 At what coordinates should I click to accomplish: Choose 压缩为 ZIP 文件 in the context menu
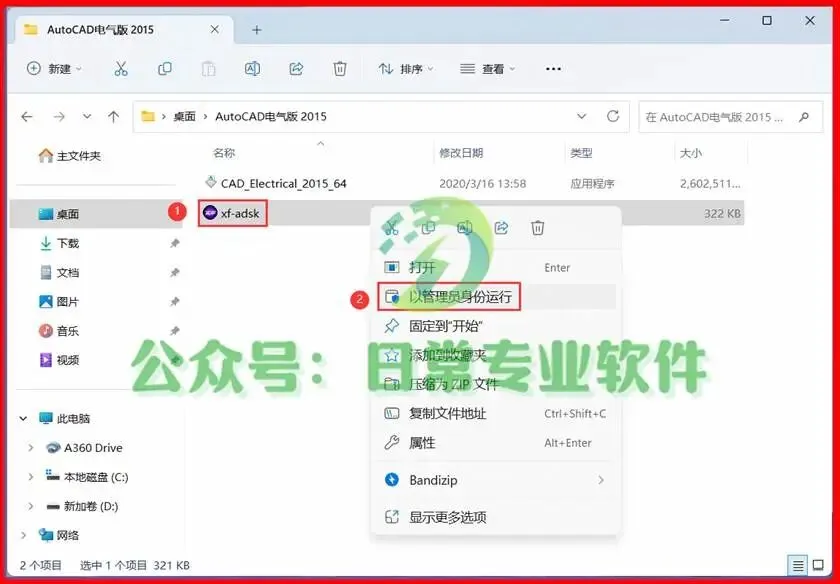(x=496, y=384)
